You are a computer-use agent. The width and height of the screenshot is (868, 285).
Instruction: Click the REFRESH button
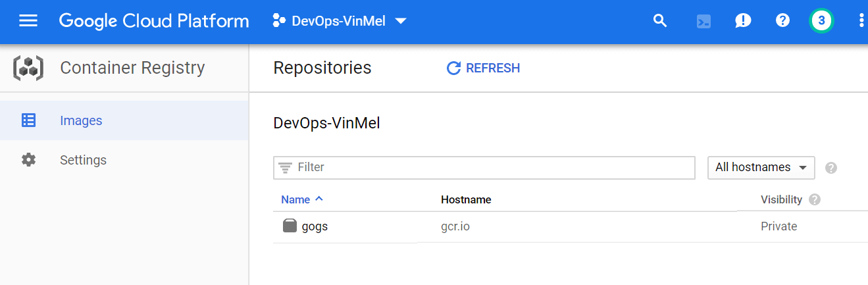(x=484, y=68)
